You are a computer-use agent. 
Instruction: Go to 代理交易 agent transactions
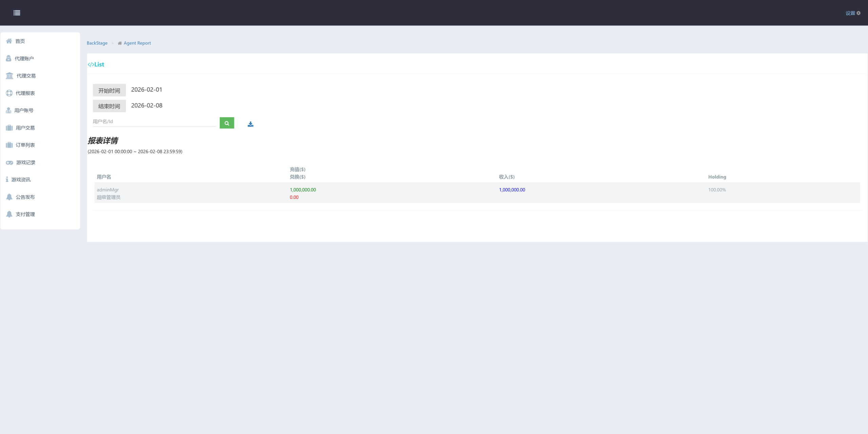pos(26,76)
